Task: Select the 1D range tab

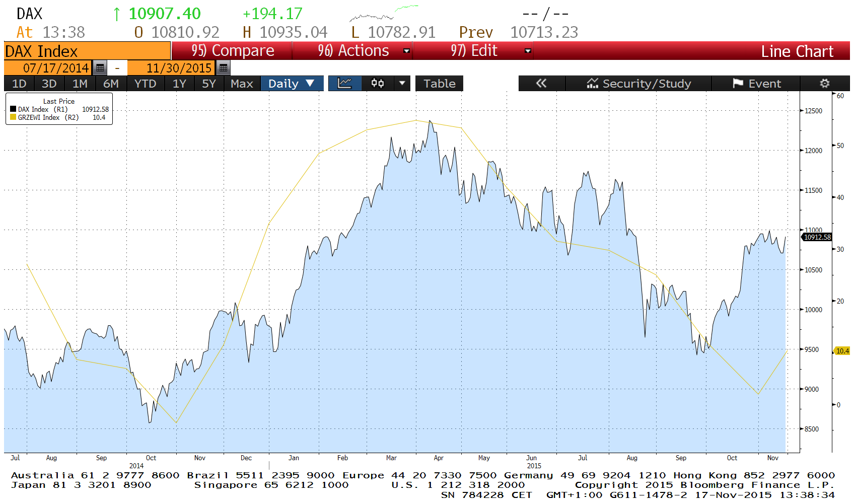Action: [19, 84]
